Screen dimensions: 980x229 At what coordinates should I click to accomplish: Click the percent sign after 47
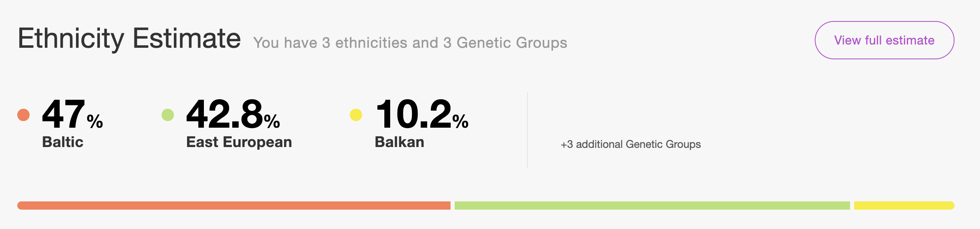click(x=95, y=121)
